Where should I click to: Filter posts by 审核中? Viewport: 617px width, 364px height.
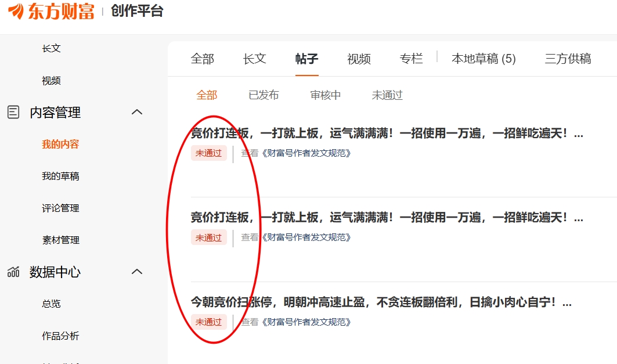pyautogui.click(x=326, y=95)
